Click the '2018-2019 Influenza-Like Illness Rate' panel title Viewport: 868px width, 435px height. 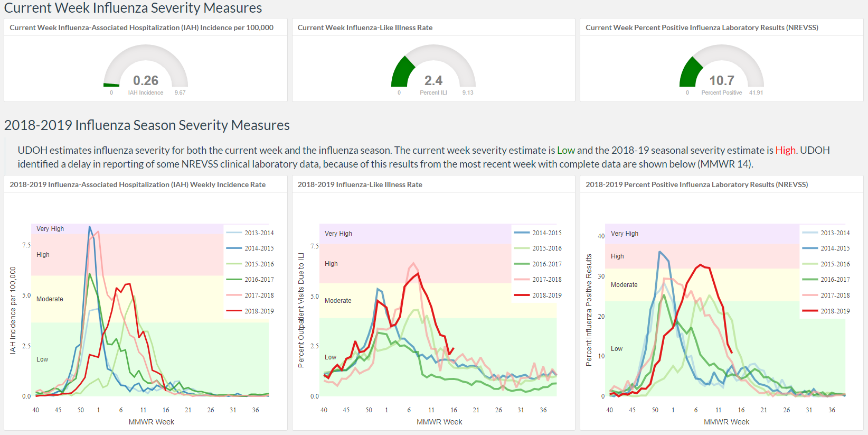360,184
